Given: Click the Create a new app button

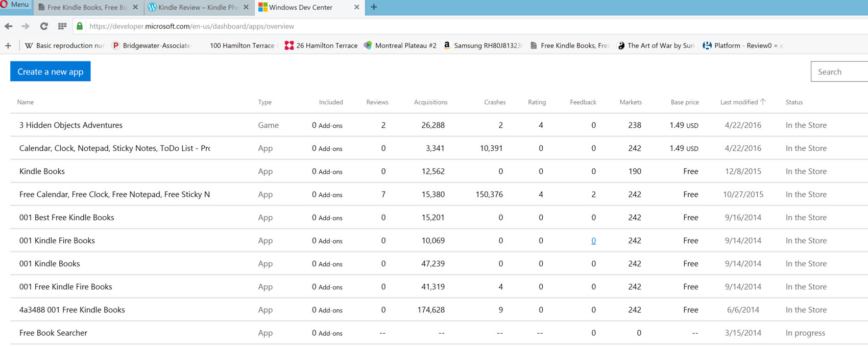Looking at the screenshot, I should click(x=51, y=72).
